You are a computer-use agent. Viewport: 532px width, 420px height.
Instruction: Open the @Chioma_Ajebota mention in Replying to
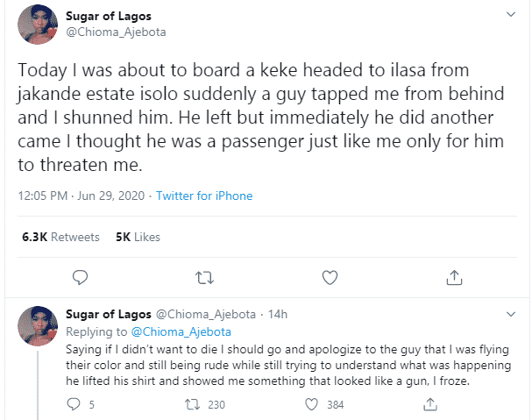pos(181,331)
